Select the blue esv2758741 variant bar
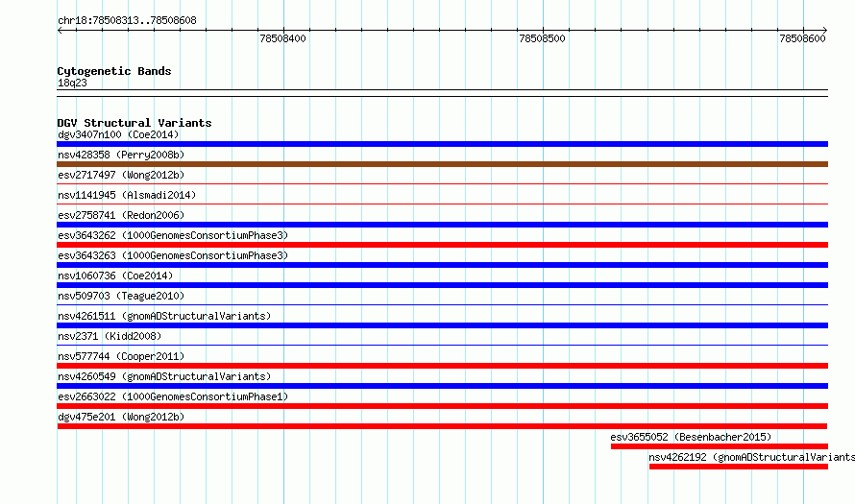Viewport: 855px width, 504px height. [x=442, y=225]
